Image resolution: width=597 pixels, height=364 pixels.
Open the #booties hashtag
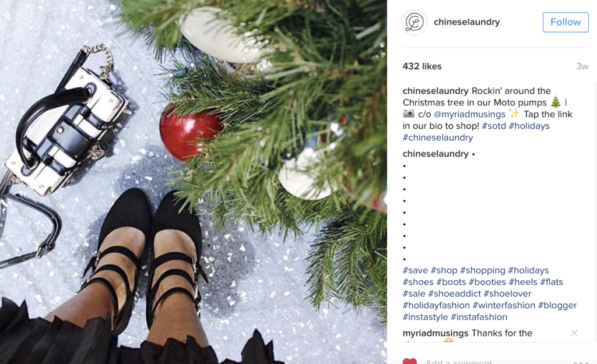(x=488, y=282)
